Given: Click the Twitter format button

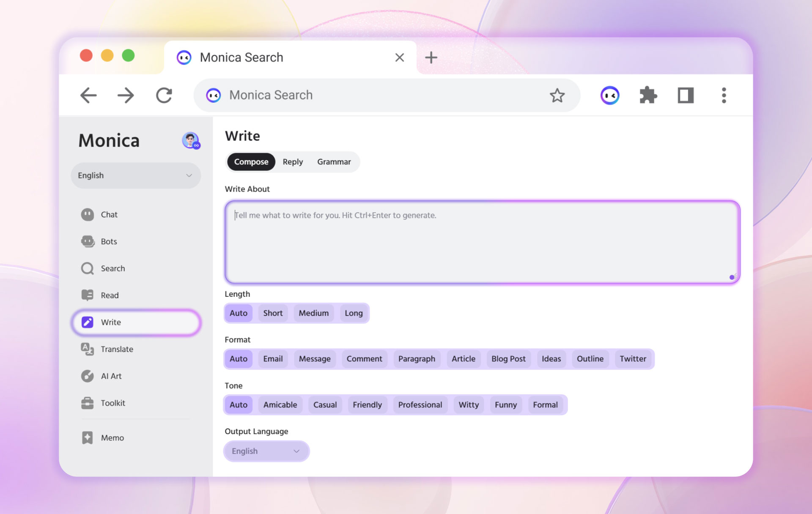Looking at the screenshot, I should click(633, 359).
